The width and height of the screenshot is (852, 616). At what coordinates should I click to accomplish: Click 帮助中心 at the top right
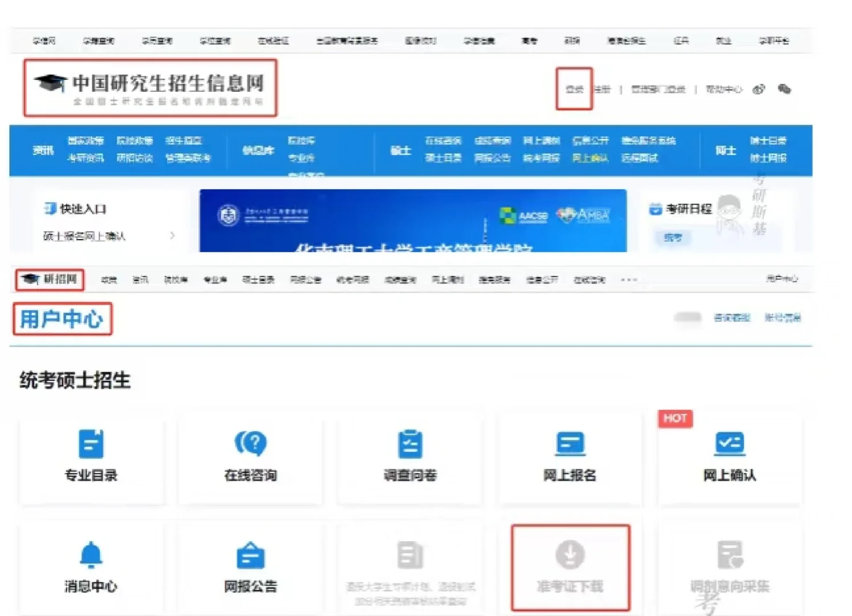point(724,90)
